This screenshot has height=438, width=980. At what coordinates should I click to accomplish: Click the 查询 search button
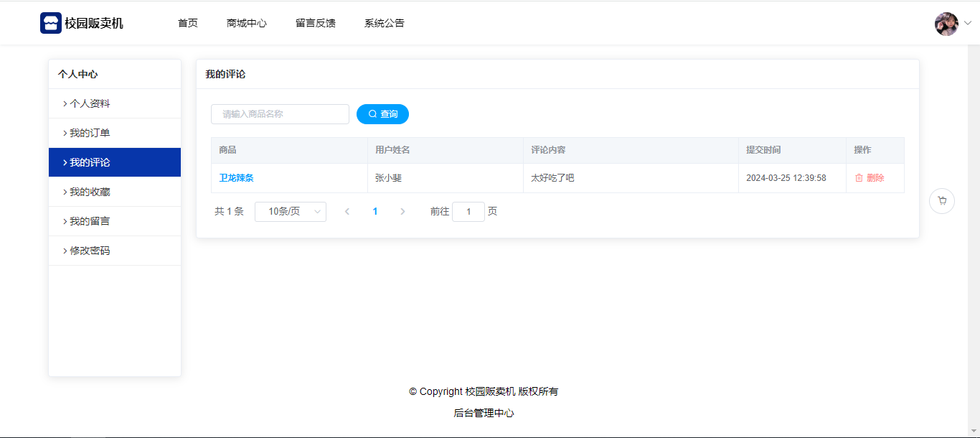pyautogui.click(x=382, y=114)
